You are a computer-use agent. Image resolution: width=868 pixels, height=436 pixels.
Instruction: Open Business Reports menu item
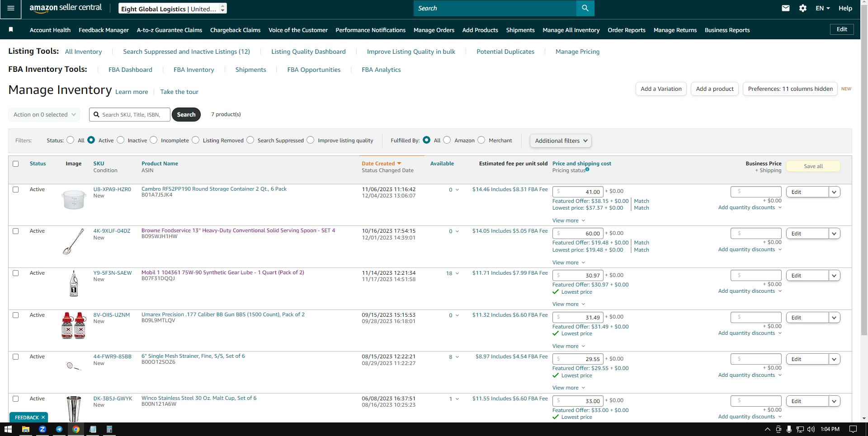pyautogui.click(x=727, y=30)
